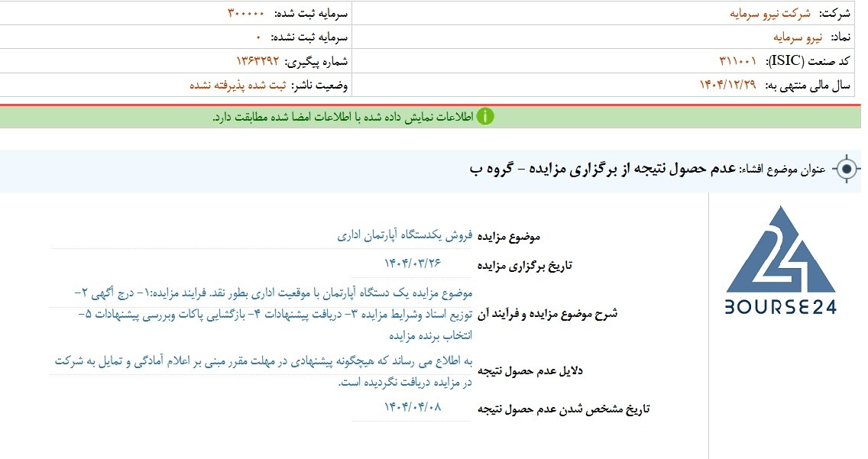Select the result date '۱۴۰۴/۰۴/۰۸'

[x=413, y=407]
